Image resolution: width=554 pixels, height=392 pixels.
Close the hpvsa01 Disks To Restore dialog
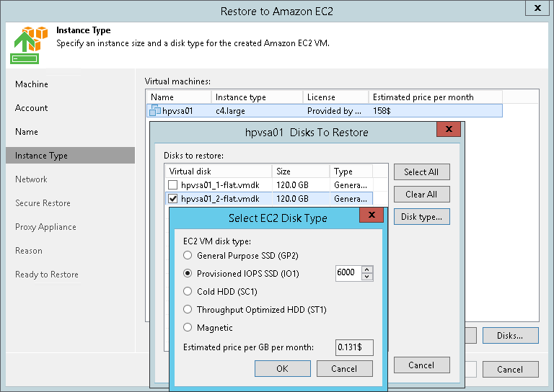tap(449, 129)
